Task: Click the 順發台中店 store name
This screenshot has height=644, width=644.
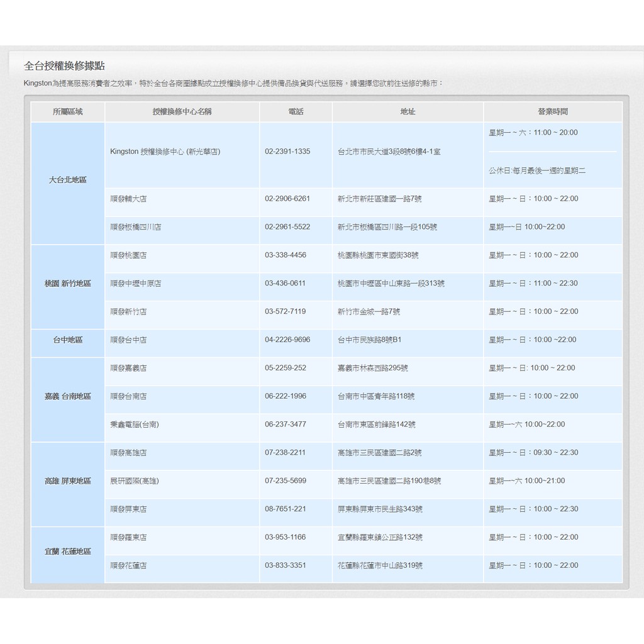Action: 128,340
